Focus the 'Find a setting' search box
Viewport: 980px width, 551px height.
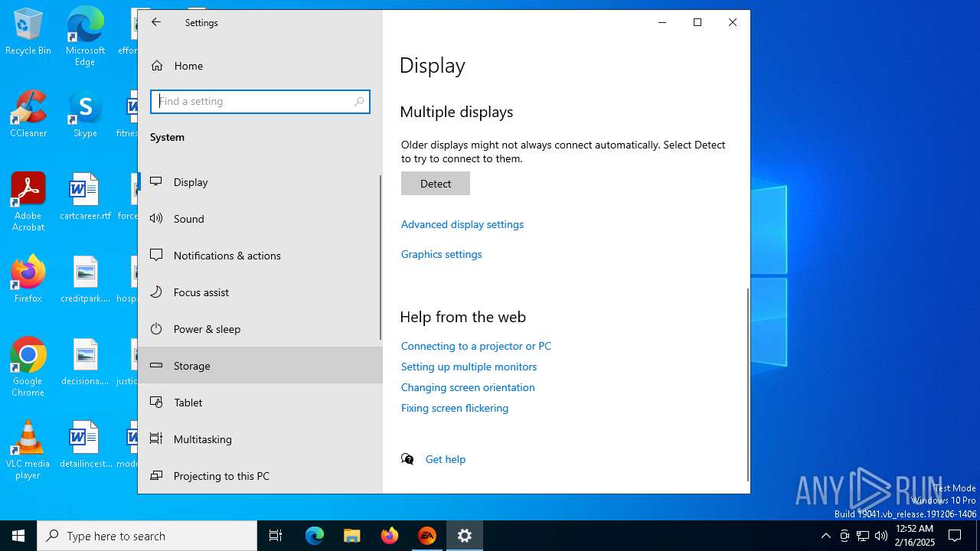260,101
